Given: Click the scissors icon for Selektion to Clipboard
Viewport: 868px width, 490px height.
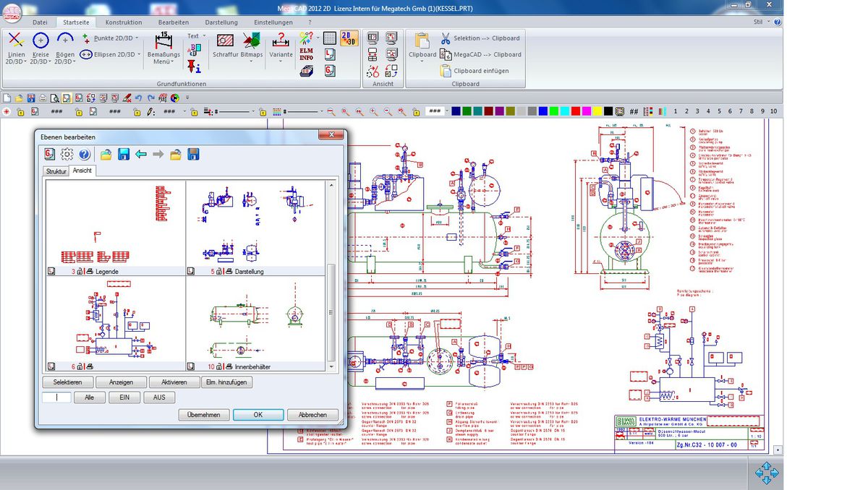Looking at the screenshot, I should 446,38.
